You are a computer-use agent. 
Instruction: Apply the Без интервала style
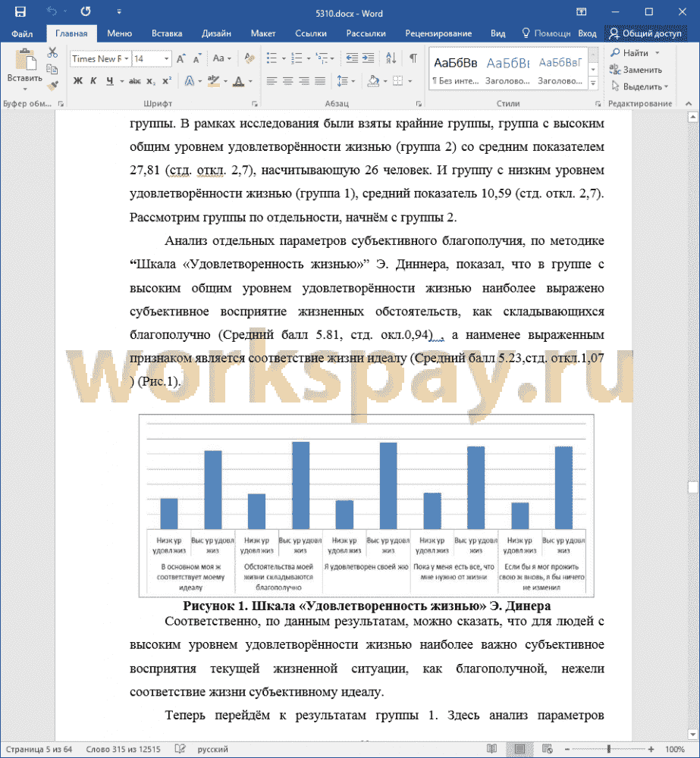[x=455, y=69]
